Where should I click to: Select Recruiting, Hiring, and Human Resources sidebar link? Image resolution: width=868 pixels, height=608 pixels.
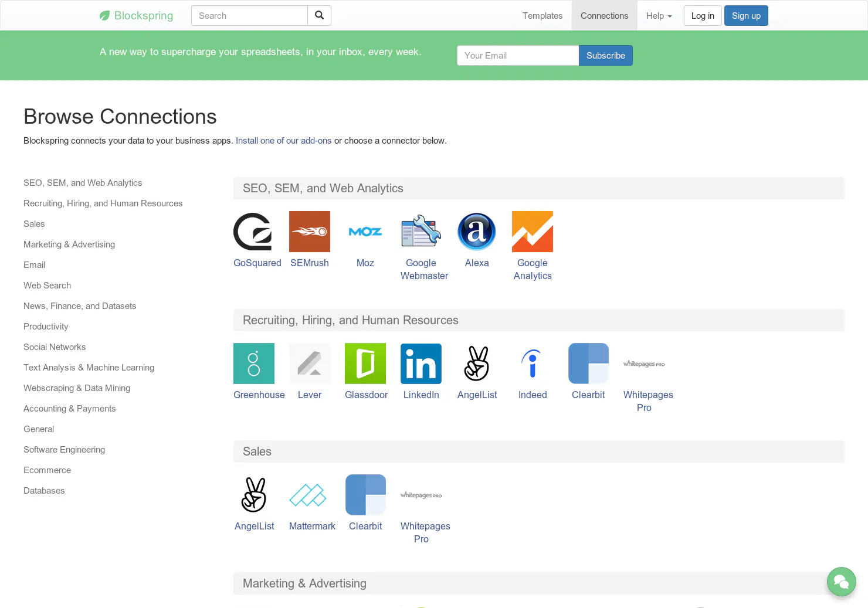point(103,203)
